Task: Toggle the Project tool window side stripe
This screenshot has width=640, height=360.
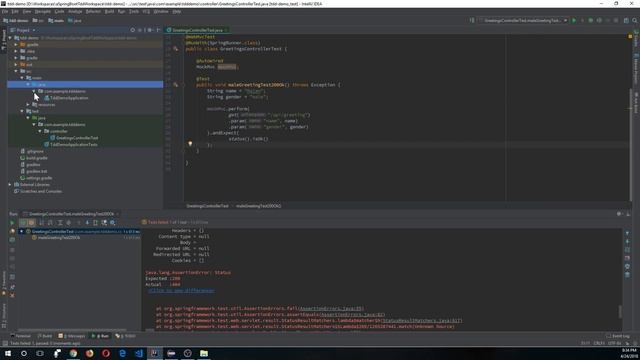Action: point(4,39)
